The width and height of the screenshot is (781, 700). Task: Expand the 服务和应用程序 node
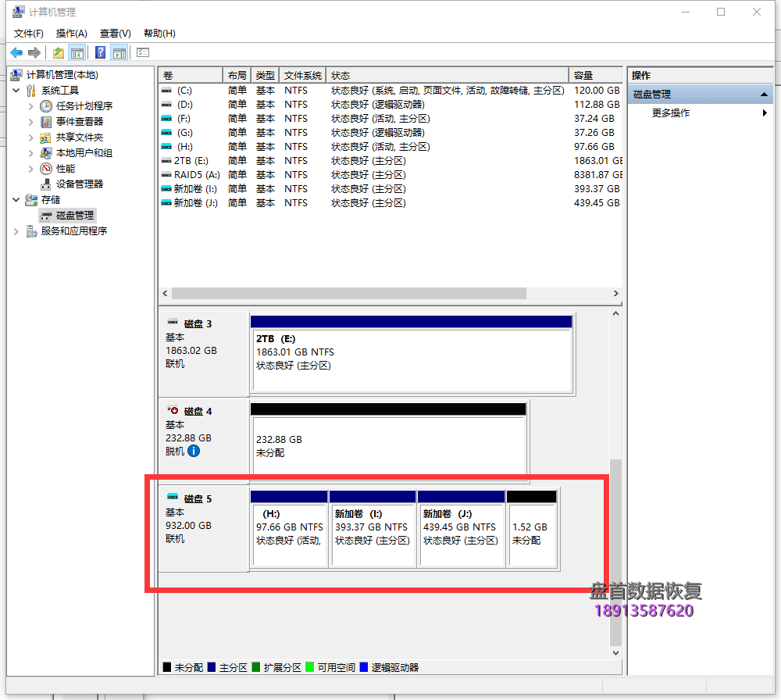(16, 231)
